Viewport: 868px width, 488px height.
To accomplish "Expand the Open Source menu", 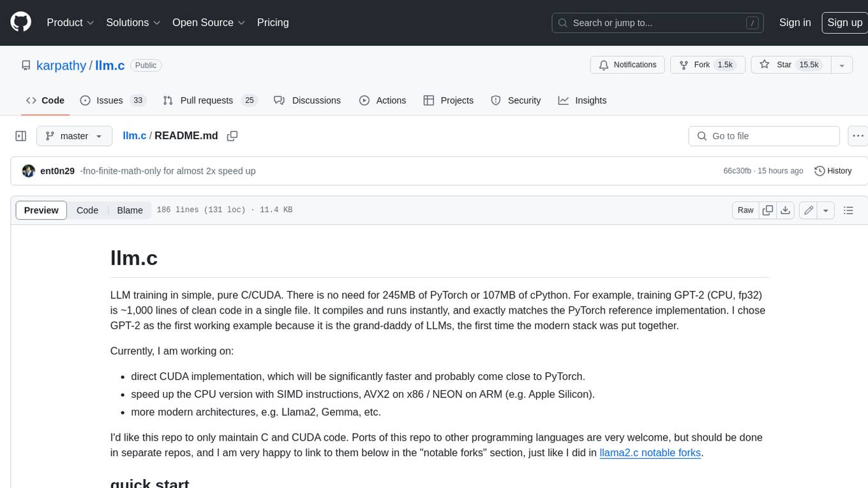I will [x=209, y=22].
